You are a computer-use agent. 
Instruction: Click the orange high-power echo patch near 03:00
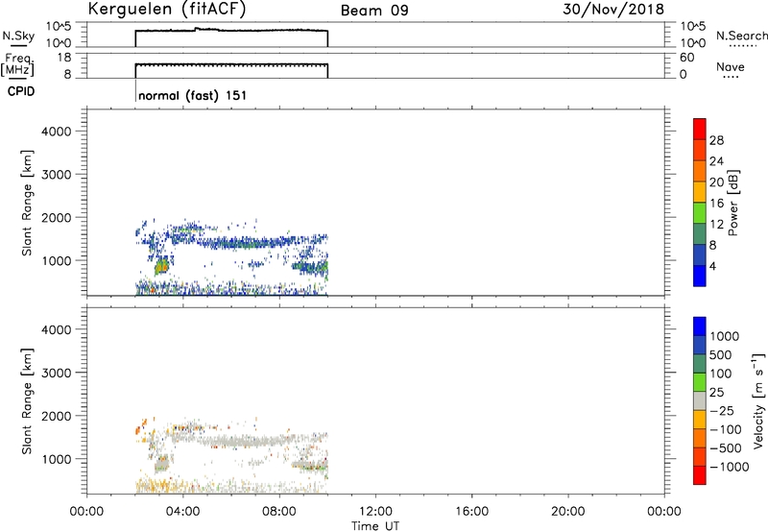point(161,267)
